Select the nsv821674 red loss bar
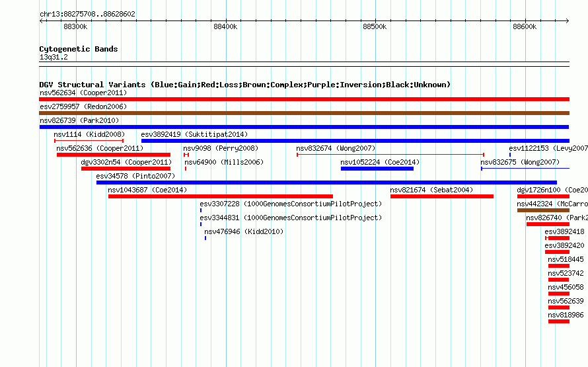 click(x=442, y=196)
